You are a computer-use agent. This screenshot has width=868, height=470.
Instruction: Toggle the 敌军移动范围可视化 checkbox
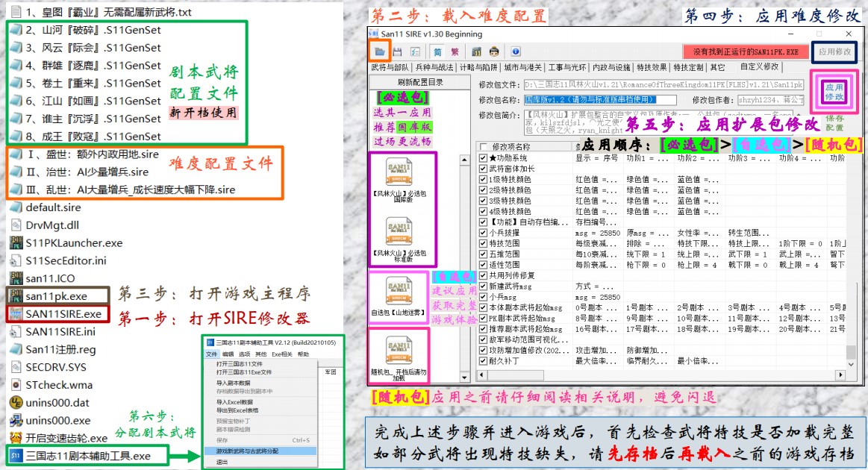[484, 340]
